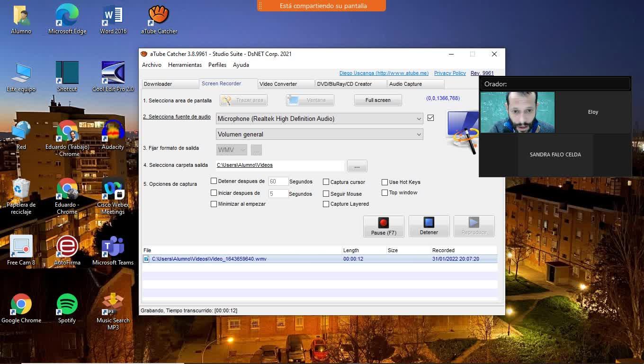Select the Audacity desktop shortcut
This screenshot has height=364, width=644.
[113, 135]
